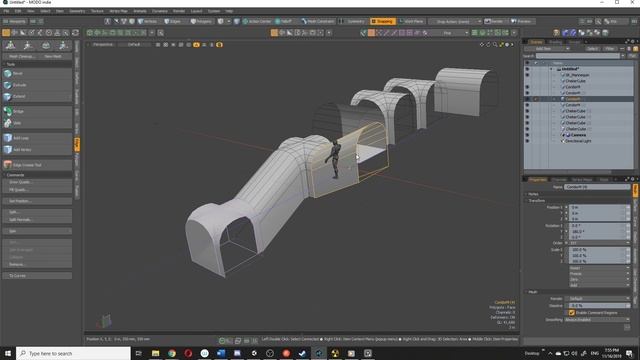Open the File menu

coord(6,11)
